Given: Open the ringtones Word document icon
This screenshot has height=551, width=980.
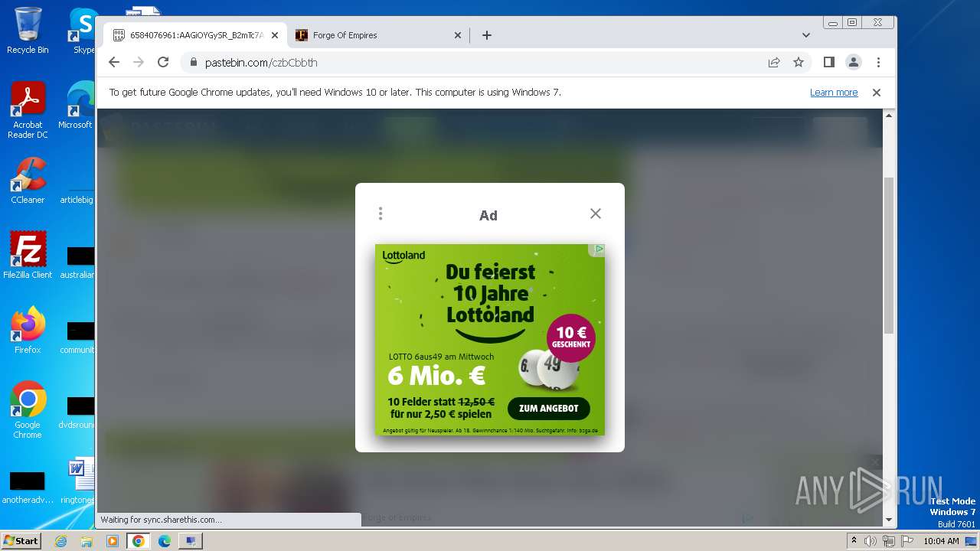Looking at the screenshot, I should tap(77, 481).
